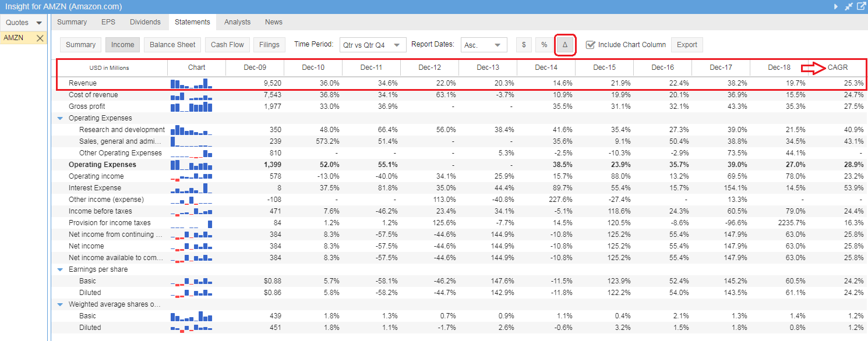Open the Dividends tab
The image size is (868, 341).
(x=145, y=22)
